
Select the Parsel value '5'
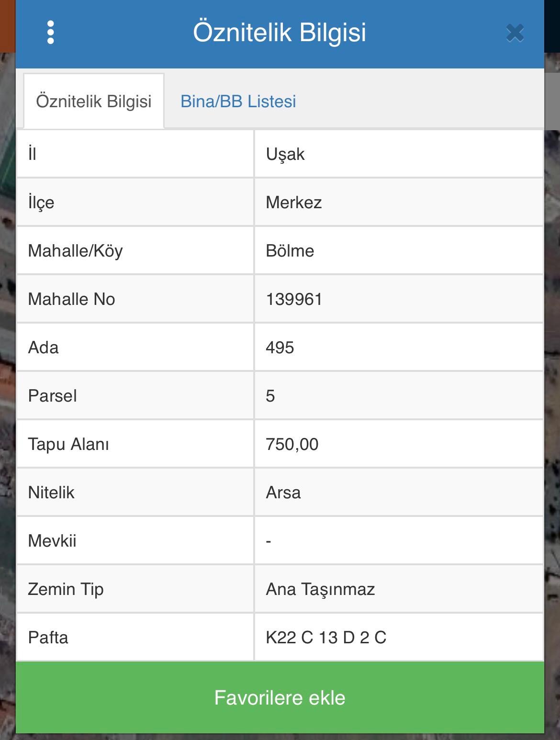(270, 396)
